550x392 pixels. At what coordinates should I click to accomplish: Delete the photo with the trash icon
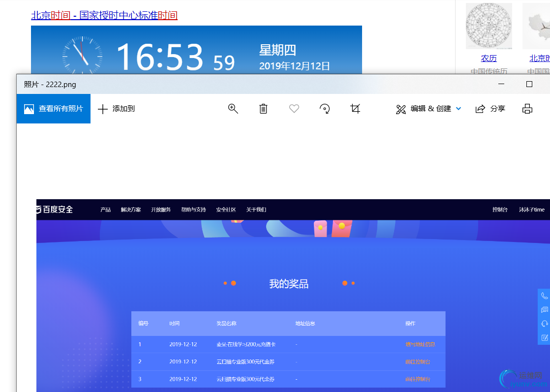(x=263, y=109)
